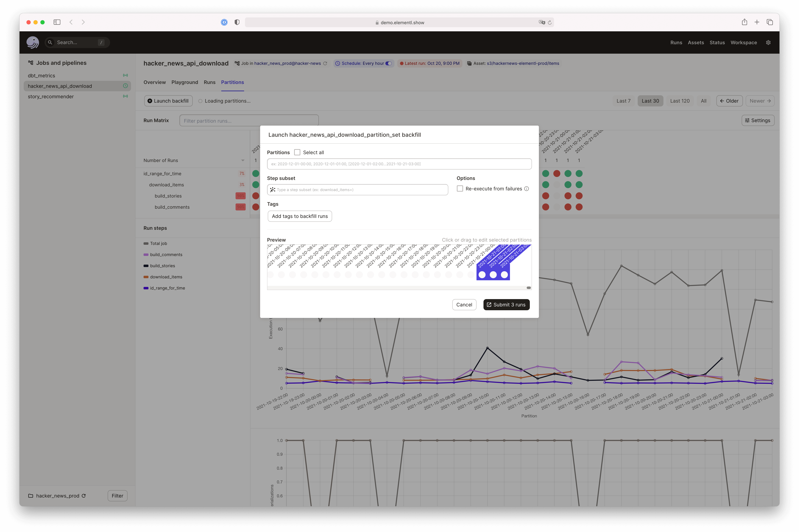The height and width of the screenshot is (532, 799).
Task: Click the Filter button in sidebar
Action: tap(117, 496)
